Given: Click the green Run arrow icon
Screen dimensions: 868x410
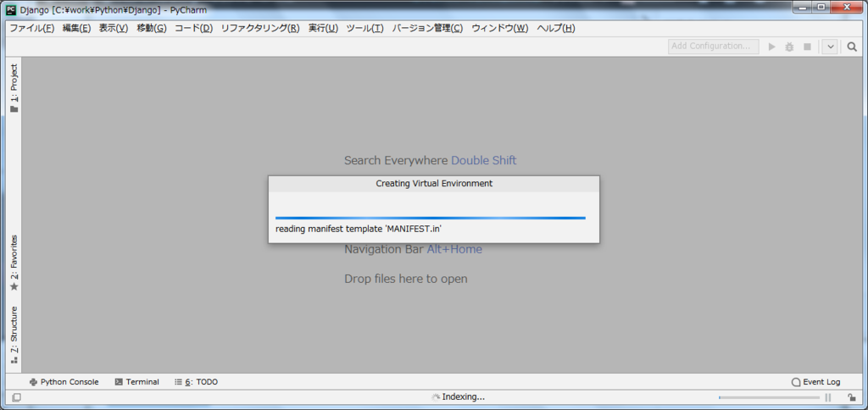Looking at the screenshot, I should pos(771,47).
